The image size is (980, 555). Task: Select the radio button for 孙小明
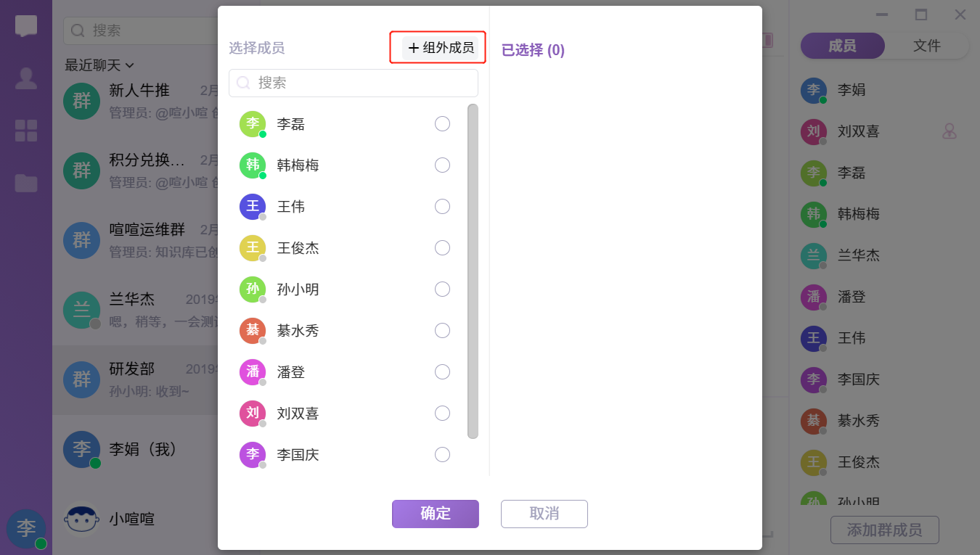442,289
